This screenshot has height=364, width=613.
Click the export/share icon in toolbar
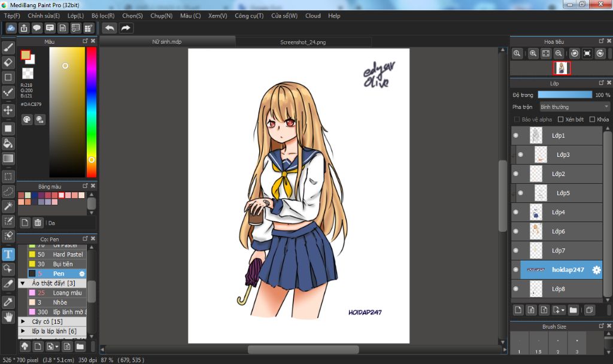click(x=24, y=28)
